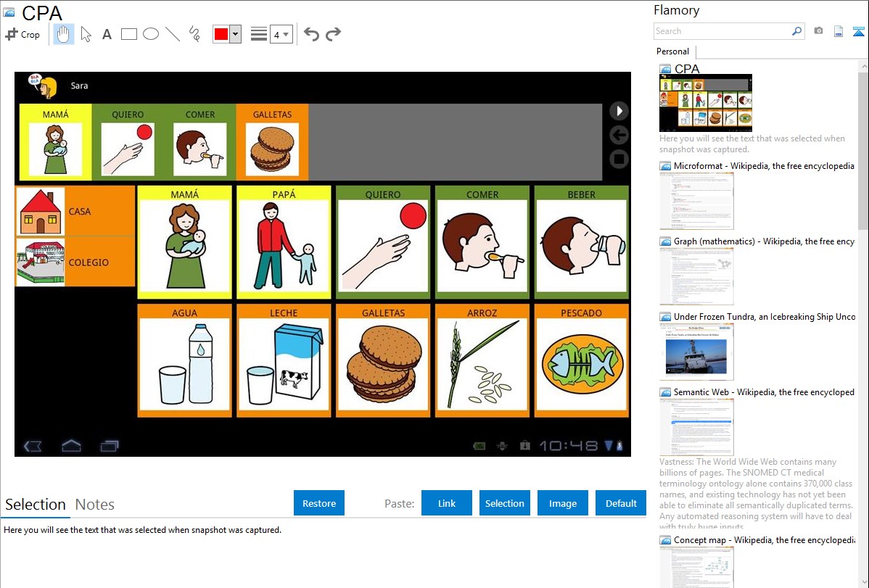Select the arrow pointer tool

pyautogui.click(x=86, y=34)
